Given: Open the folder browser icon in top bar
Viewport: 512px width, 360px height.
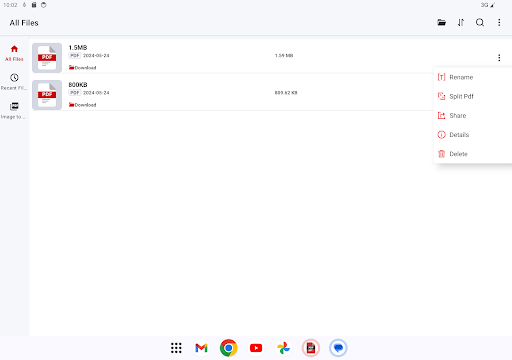Looking at the screenshot, I should point(441,23).
